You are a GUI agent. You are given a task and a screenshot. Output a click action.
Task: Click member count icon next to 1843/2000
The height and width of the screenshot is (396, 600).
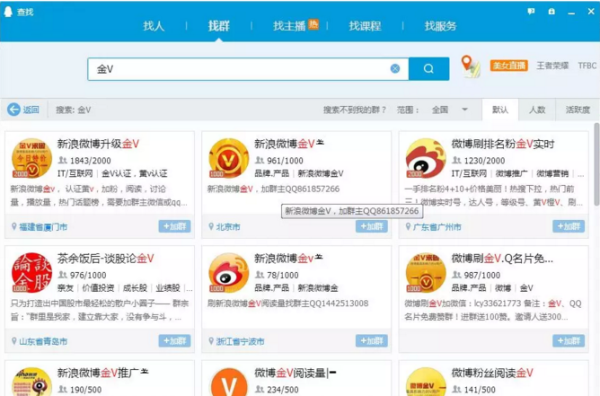[62, 160]
